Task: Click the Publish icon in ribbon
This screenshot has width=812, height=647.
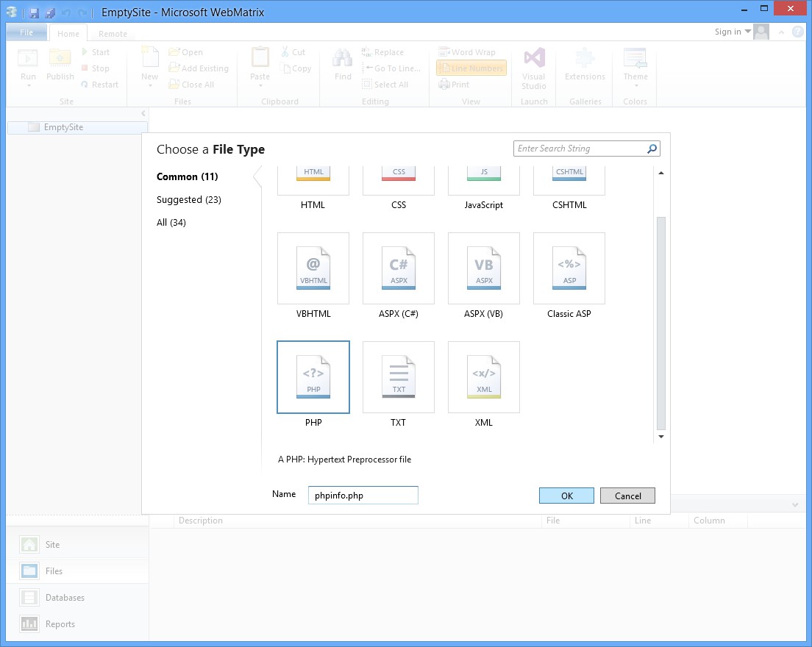Action: [x=60, y=58]
